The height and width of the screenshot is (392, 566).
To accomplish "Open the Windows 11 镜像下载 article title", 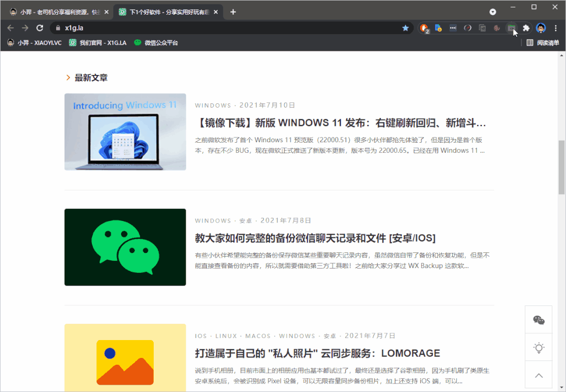I will click(340, 123).
